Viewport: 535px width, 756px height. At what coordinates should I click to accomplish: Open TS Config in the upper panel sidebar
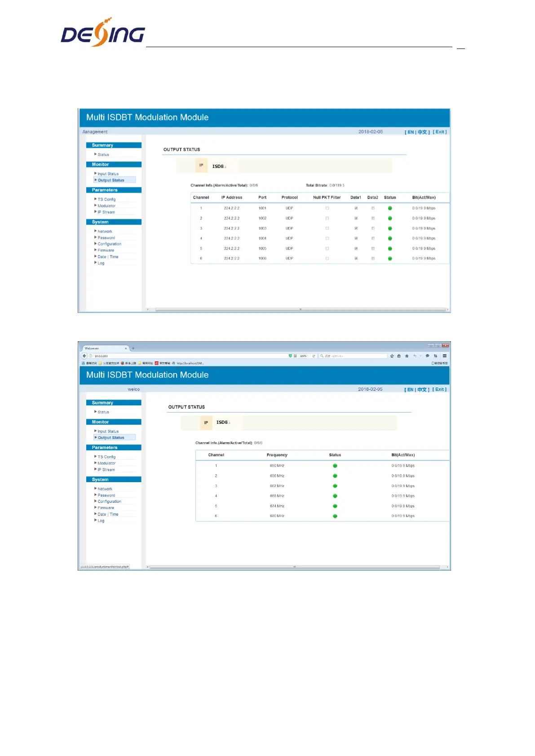(x=106, y=199)
